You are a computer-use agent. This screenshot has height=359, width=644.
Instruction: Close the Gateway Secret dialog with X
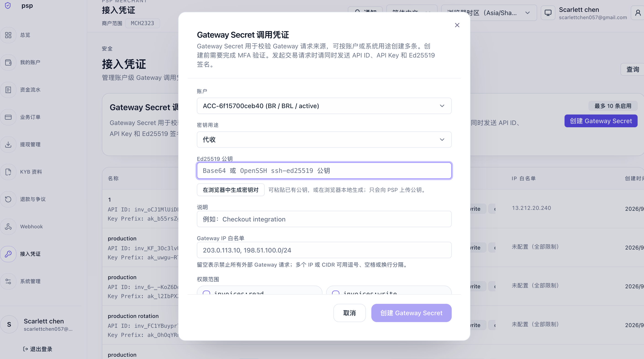[x=457, y=25]
